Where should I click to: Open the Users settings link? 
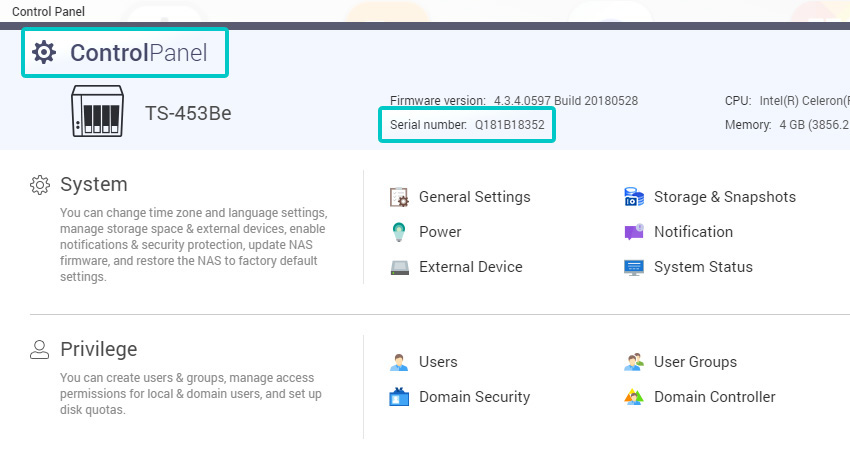(x=438, y=362)
